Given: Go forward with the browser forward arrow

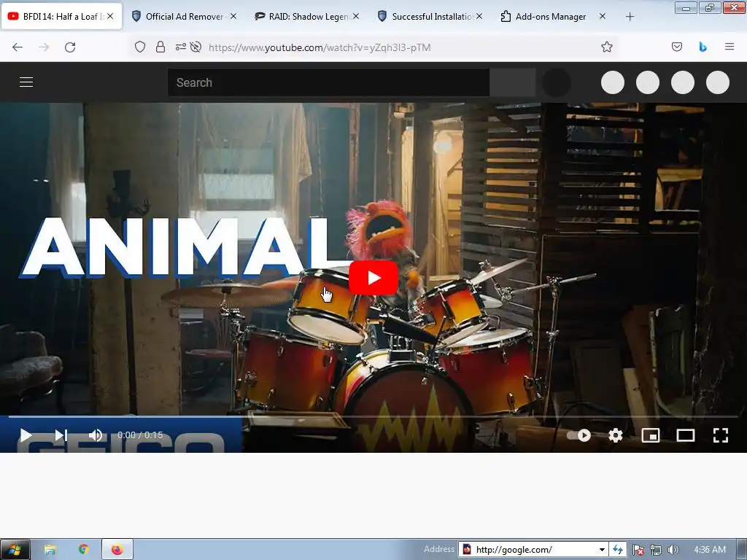Looking at the screenshot, I should (44, 47).
